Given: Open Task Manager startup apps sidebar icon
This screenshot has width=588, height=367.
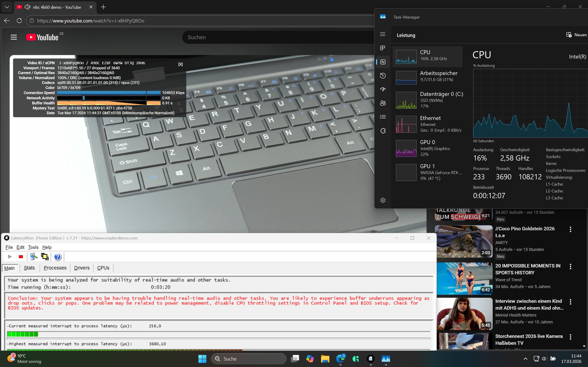Looking at the screenshot, I should [383, 89].
